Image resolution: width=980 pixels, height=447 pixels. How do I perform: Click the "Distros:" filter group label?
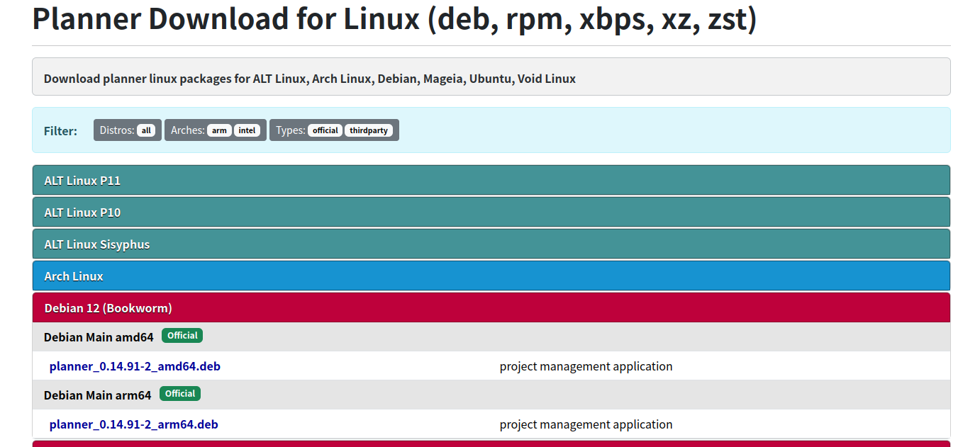coord(117,130)
